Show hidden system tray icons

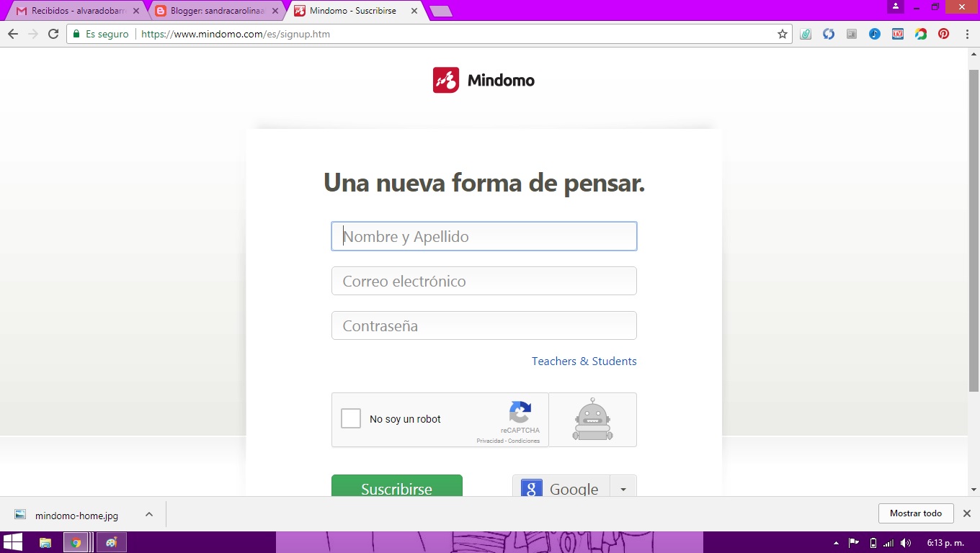coord(836,541)
